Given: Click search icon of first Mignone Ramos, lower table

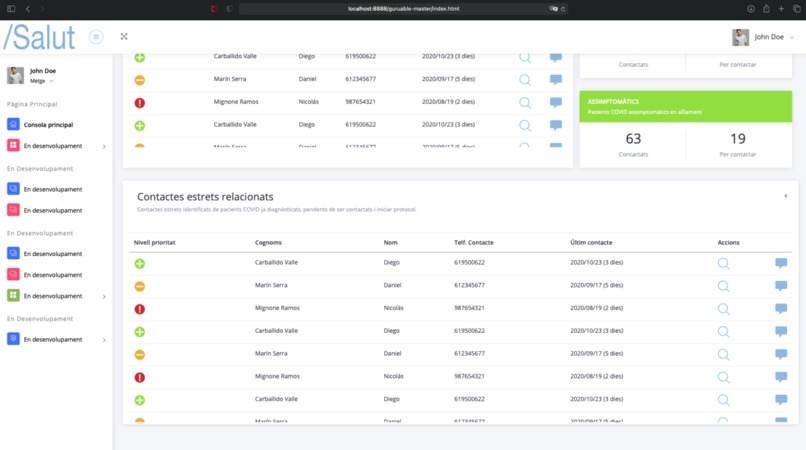Looking at the screenshot, I should coord(723,309).
